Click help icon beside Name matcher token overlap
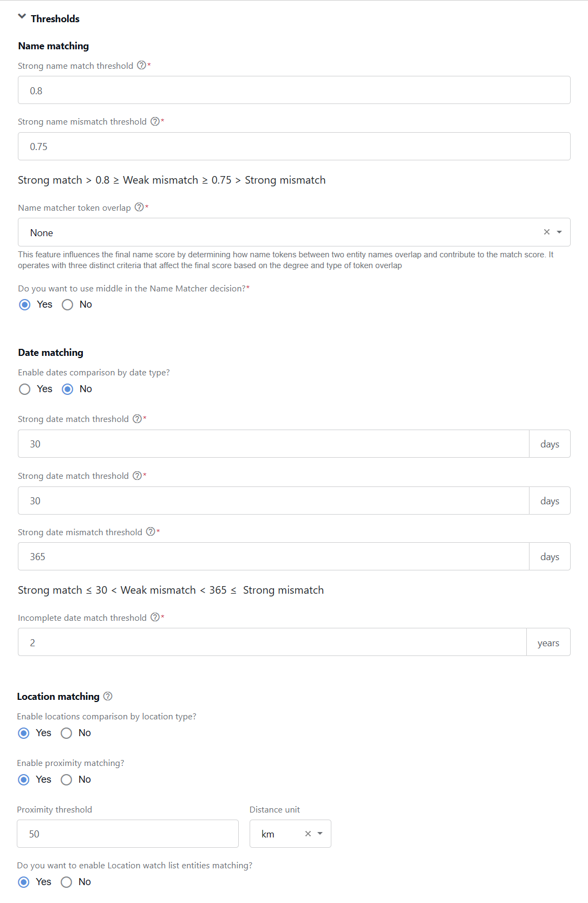This screenshot has height=903, width=588. [x=139, y=207]
